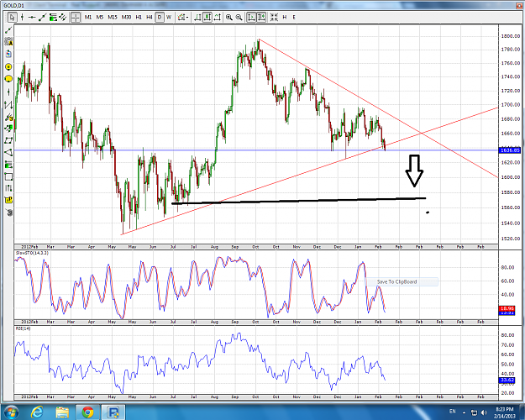Select the Fibonacci retracement tool in toolbar
This screenshot has height=420, width=525.
coord(53,17)
